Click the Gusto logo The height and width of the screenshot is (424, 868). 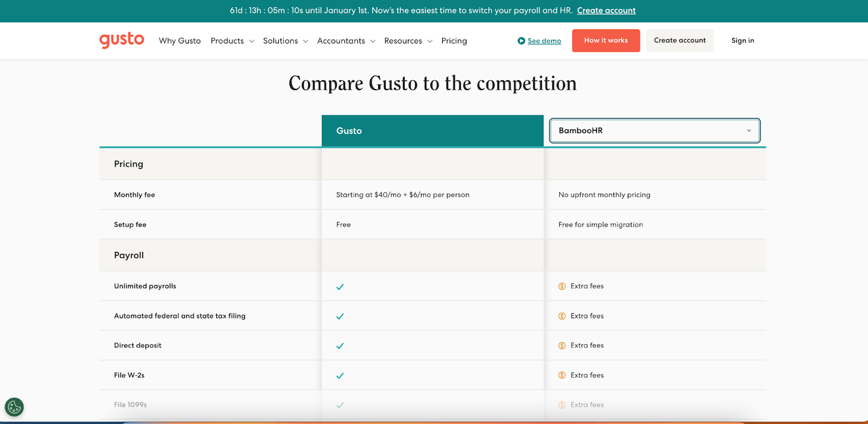[122, 40]
